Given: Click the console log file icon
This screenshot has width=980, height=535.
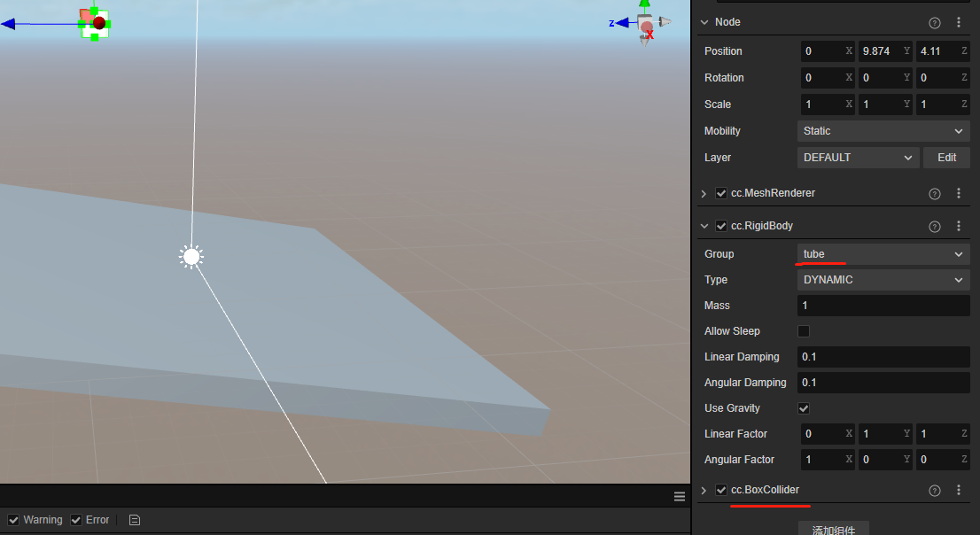Looking at the screenshot, I should [x=135, y=520].
